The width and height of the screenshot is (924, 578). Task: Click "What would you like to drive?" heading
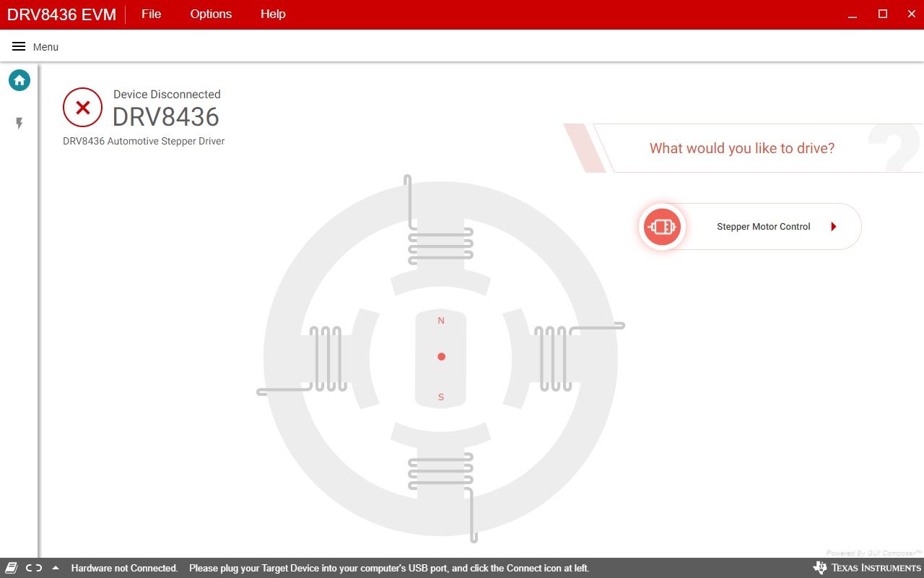tap(742, 148)
